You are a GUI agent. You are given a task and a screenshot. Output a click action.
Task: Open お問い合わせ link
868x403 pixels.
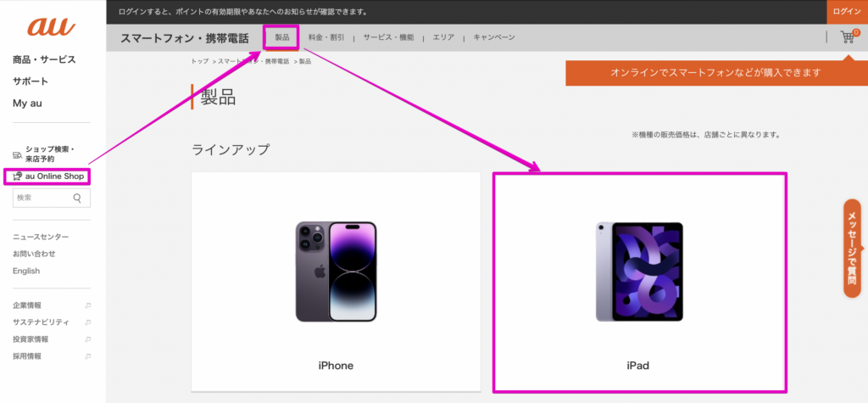click(34, 254)
